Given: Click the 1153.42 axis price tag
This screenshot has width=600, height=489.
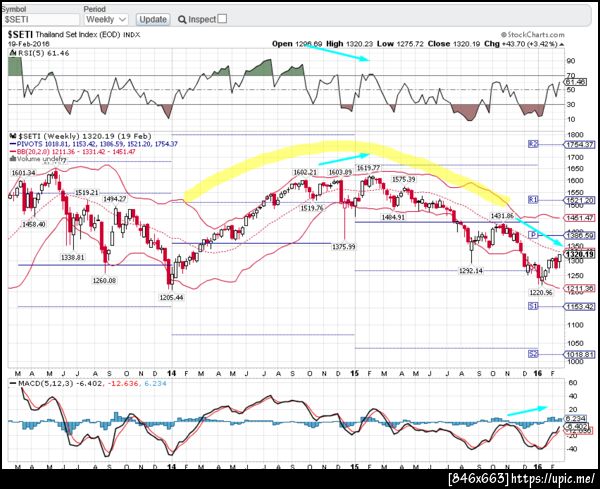Looking at the screenshot, I should [579, 306].
